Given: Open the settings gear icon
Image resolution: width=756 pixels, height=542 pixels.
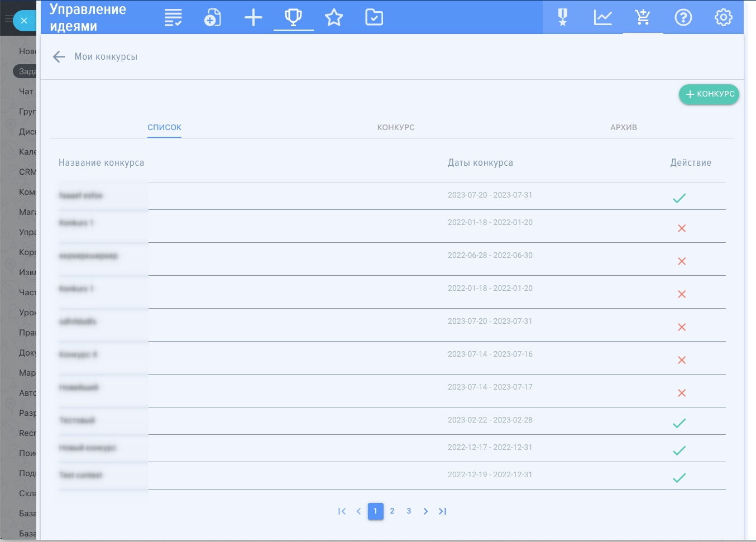Looking at the screenshot, I should point(724,18).
